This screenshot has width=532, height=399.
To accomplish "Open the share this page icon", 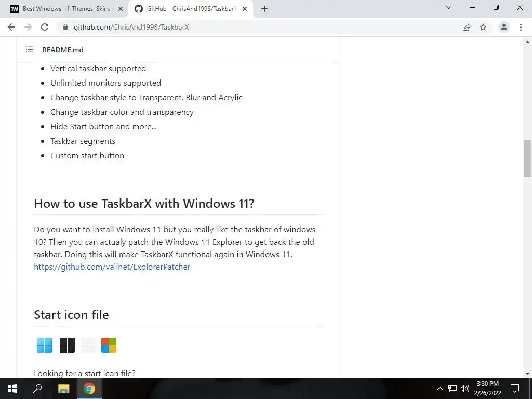I will point(467,27).
